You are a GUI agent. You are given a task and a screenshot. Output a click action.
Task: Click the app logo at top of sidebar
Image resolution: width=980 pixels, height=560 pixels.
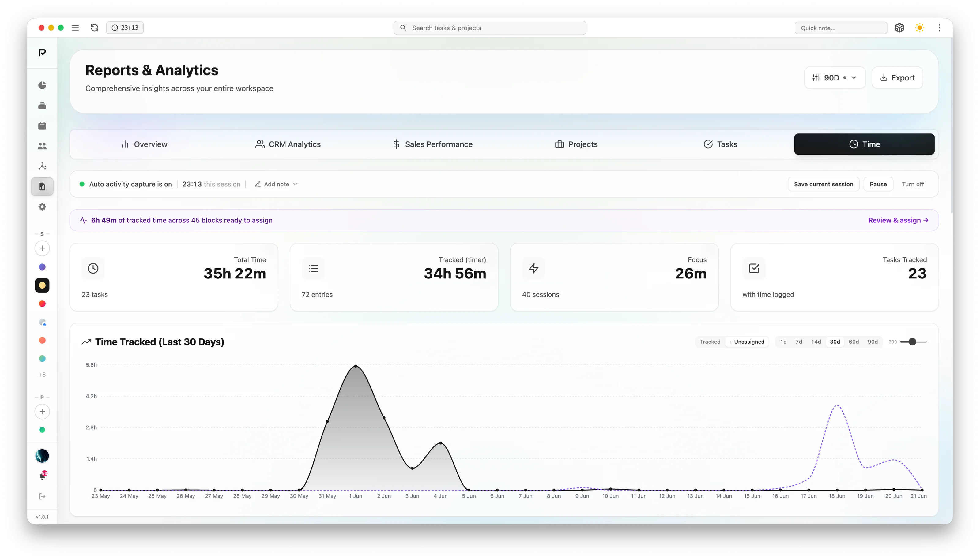[x=42, y=53]
